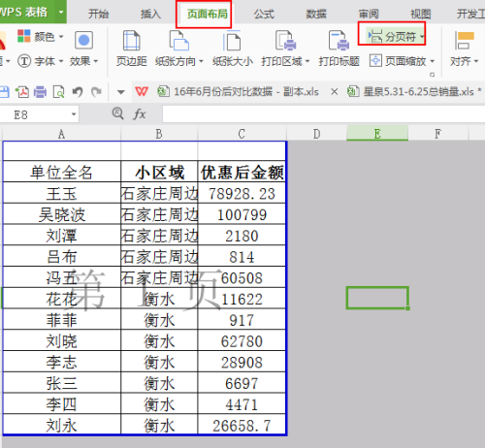Click the Page Break (分页符) icon
Viewport: 485px width, 448px height.
pyautogui.click(x=375, y=36)
